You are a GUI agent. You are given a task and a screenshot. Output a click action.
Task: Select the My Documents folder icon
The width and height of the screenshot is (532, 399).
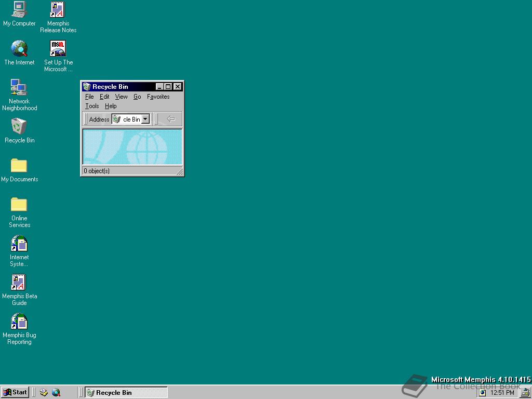coord(19,170)
